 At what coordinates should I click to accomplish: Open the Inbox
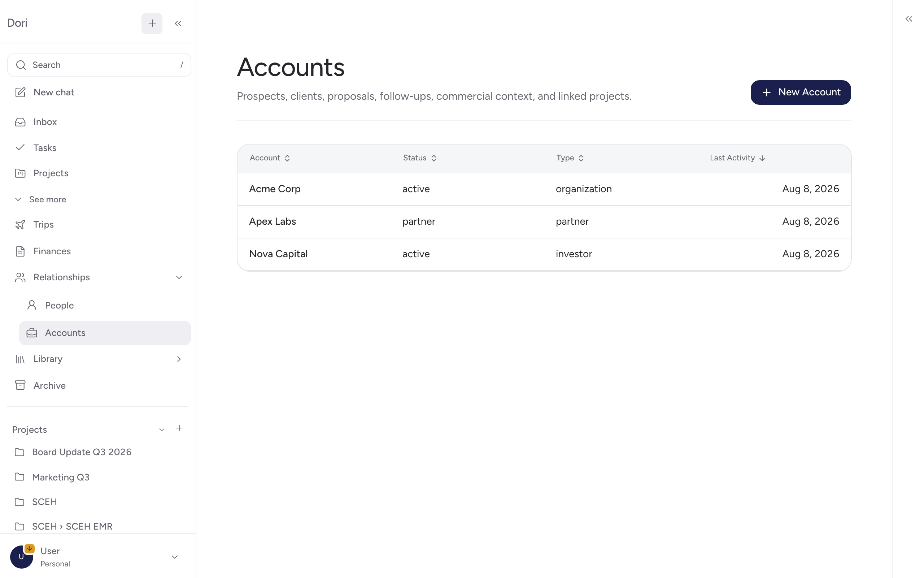pos(99,122)
